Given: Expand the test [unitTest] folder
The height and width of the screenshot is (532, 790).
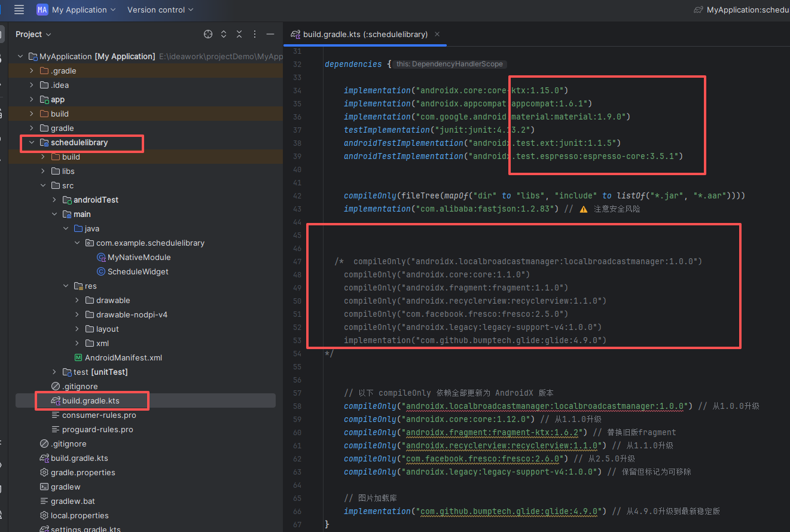Looking at the screenshot, I should [x=54, y=372].
